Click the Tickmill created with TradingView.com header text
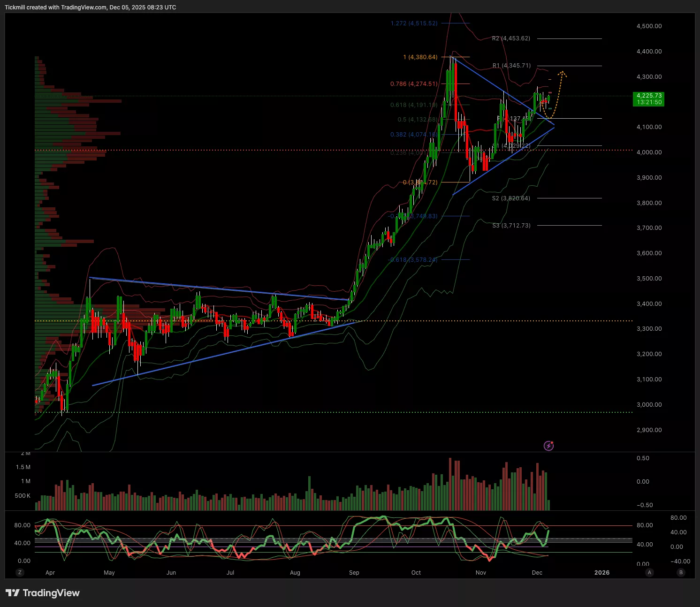This screenshot has height=607, width=700. (90, 8)
